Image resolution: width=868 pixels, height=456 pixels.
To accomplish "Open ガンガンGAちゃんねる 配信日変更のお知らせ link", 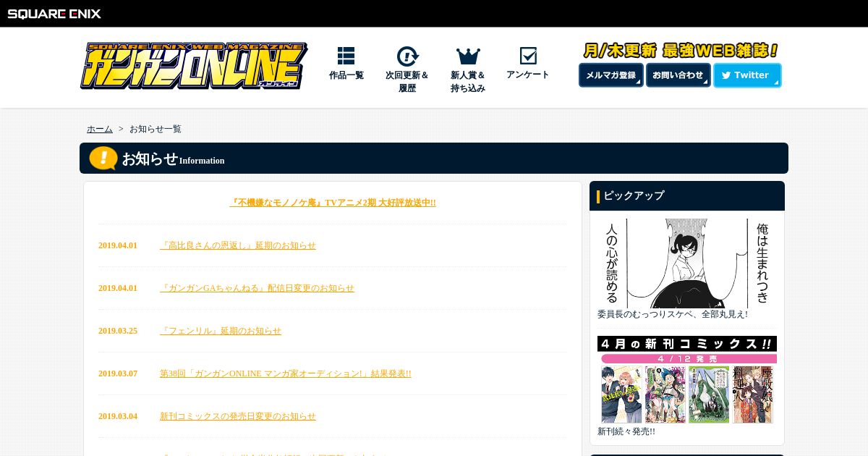I will pos(257,288).
